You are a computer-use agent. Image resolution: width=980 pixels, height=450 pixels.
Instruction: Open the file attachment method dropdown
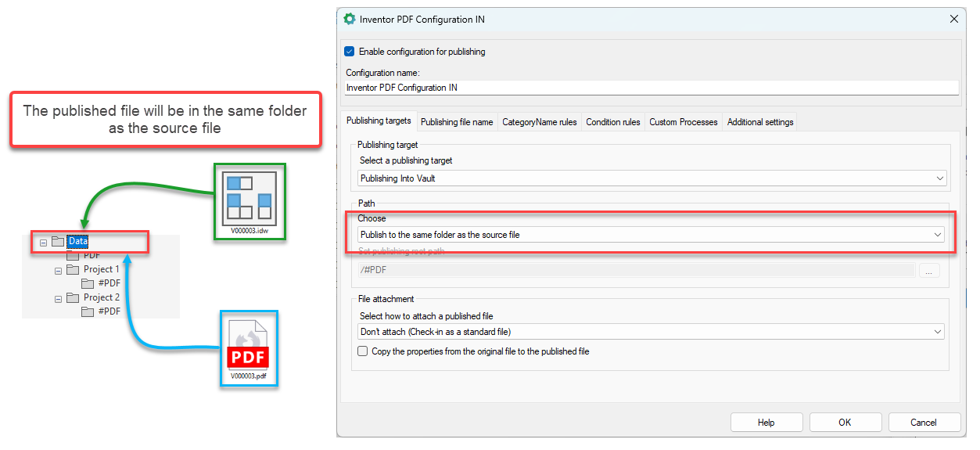pyautogui.click(x=651, y=332)
